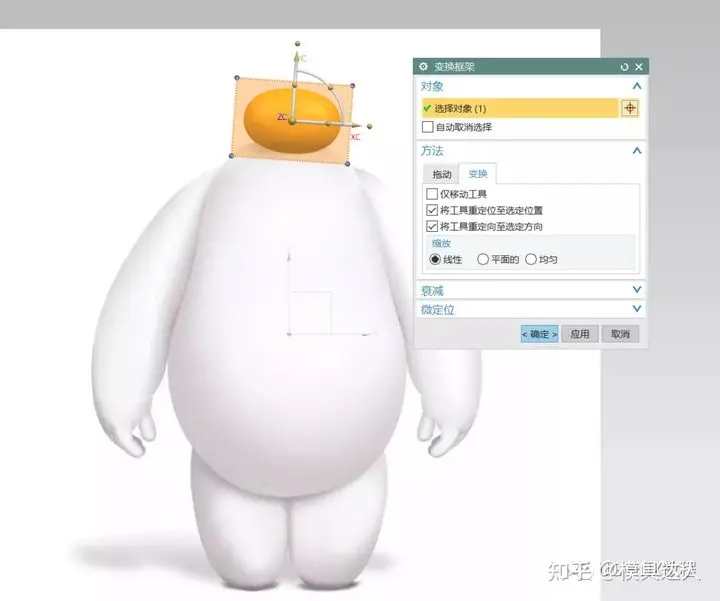This screenshot has height=601, width=720.
Task: Close the 变换框架 dialog
Action: click(639, 67)
